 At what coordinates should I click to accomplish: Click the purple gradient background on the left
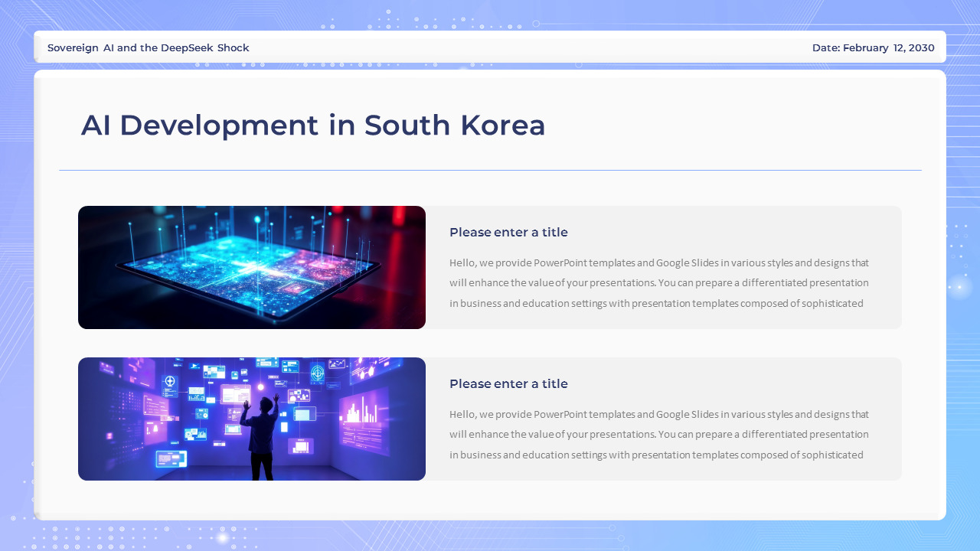pyautogui.click(x=15, y=275)
